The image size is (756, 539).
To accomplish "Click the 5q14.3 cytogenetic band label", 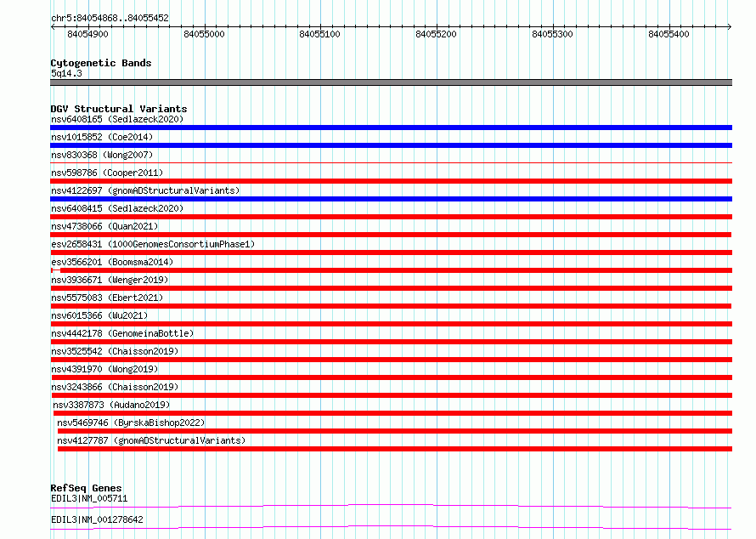I will coord(66,73).
